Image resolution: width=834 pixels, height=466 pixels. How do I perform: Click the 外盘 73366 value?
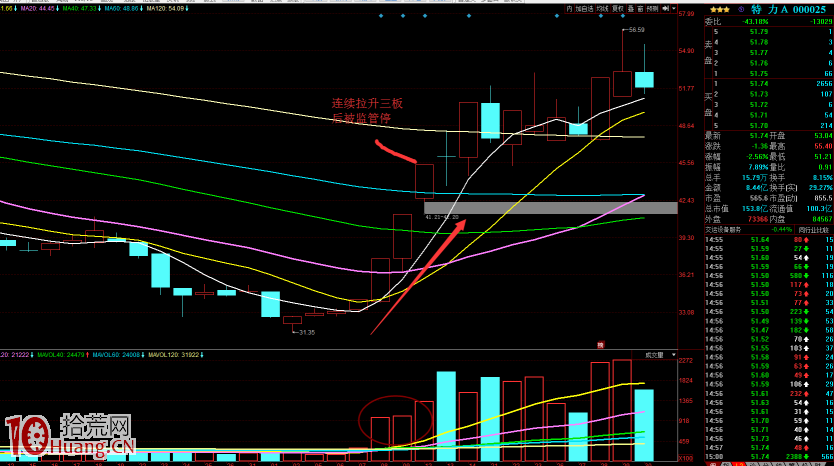(x=757, y=219)
